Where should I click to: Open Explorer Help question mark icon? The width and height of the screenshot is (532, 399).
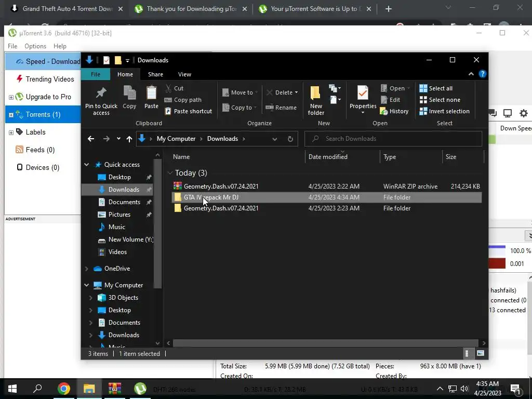point(483,74)
